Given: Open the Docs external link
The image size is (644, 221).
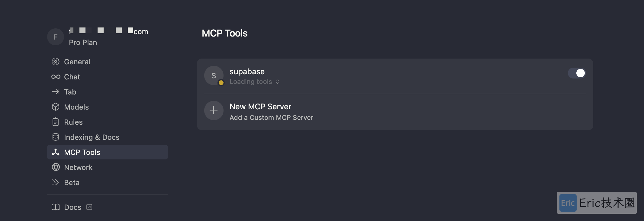Looking at the screenshot, I should click(72, 207).
